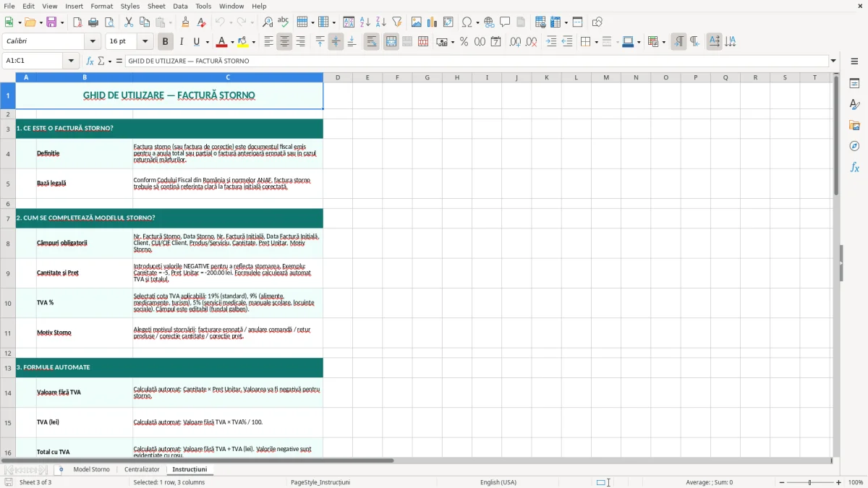Open Function Wizard fx icon
This screenshot has width=868, height=488.
pyautogui.click(x=90, y=61)
